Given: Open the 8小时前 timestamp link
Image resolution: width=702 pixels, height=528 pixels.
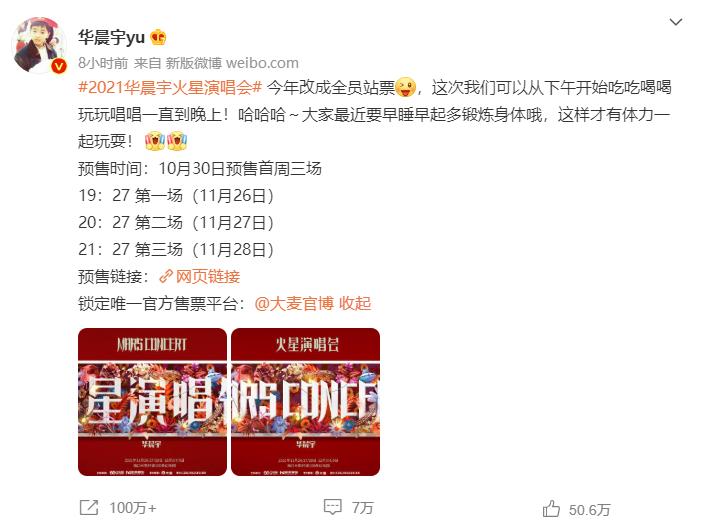Looking at the screenshot, I should pos(103,63).
